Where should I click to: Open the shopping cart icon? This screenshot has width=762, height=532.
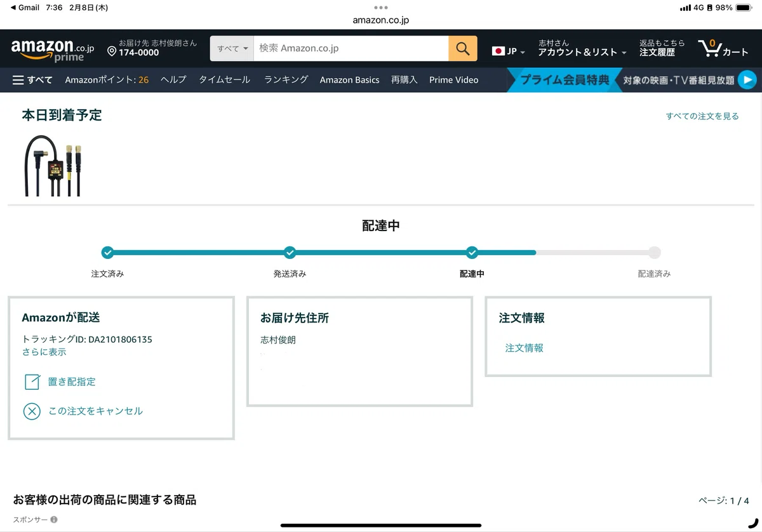709,48
